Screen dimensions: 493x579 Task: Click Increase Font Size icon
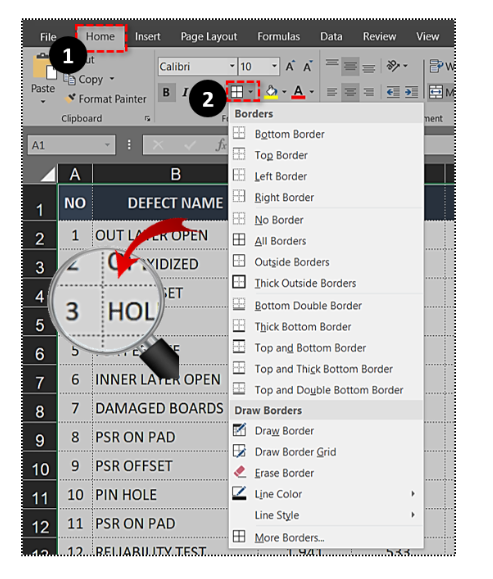click(x=290, y=66)
